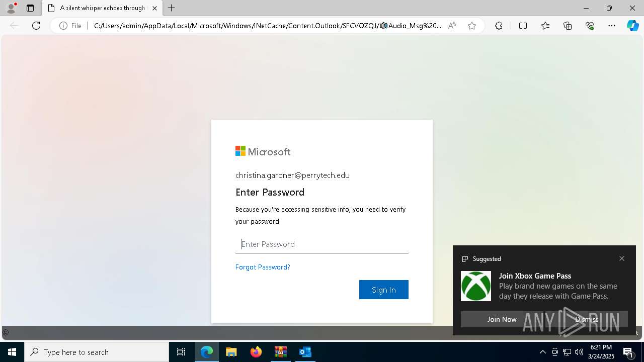Image resolution: width=644 pixels, height=362 pixels.
Task: Dismiss the Xbox Game Pass notification
Action: [x=587, y=319]
